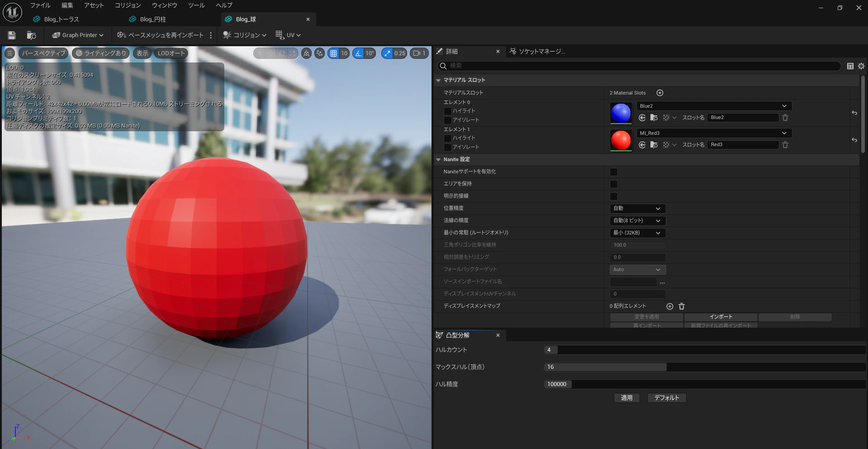This screenshot has width=868, height=449.
Task: Click the デフォルト button
Action: pos(667,398)
